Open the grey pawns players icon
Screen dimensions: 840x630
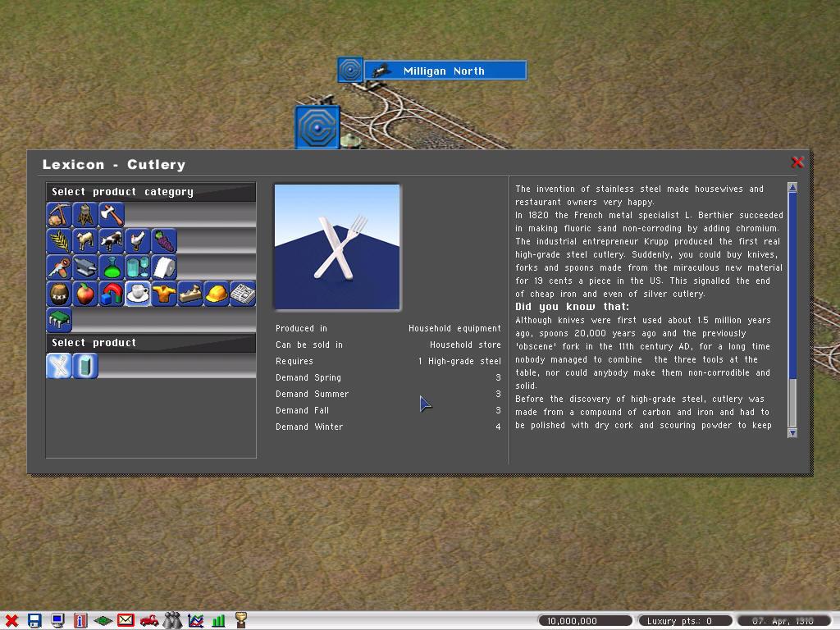[x=172, y=620]
